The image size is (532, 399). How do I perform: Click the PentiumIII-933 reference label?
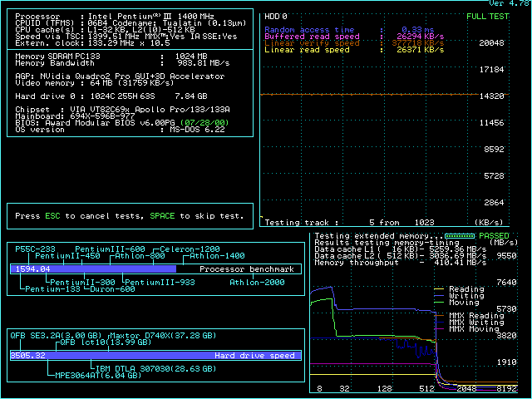160,282
